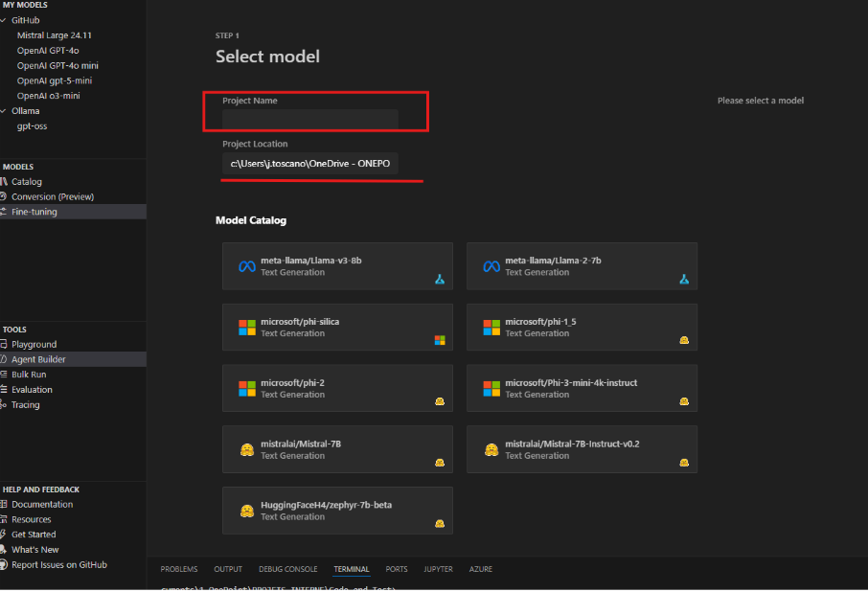The height and width of the screenshot is (592, 868).
Task: Open the Fine-tuning sidebar entry
Action: click(x=73, y=212)
